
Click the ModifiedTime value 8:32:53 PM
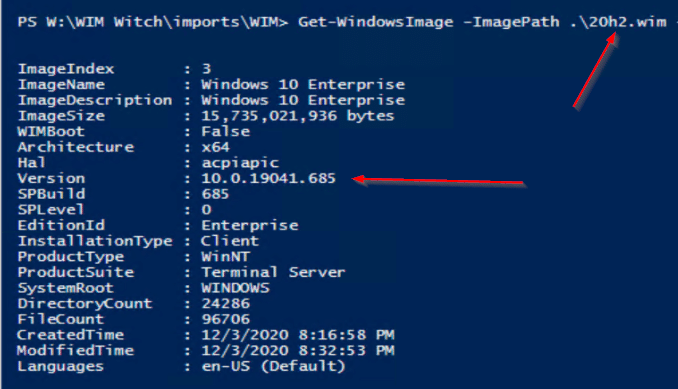[x=346, y=351]
